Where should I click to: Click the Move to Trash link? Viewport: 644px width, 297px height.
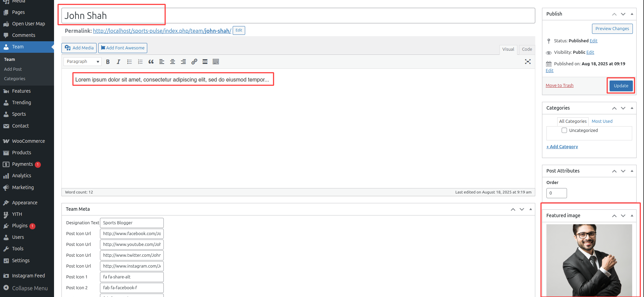(x=560, y=86)
